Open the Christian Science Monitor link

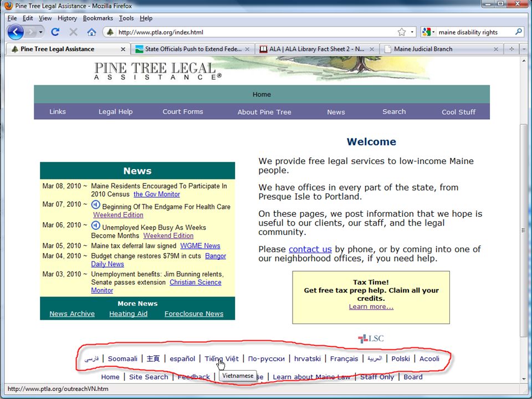point(196,282)
